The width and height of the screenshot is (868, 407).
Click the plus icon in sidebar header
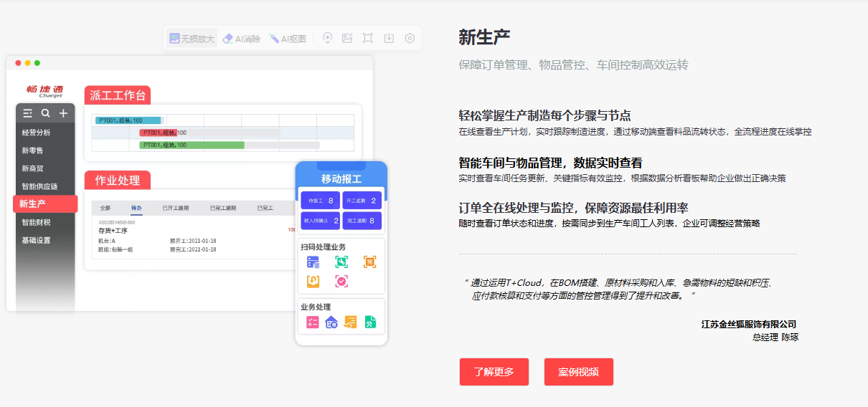(64, 113)
